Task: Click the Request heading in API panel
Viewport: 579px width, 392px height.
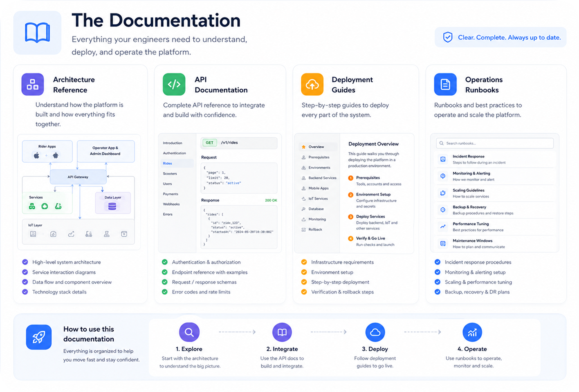Action: pos(209,157)
